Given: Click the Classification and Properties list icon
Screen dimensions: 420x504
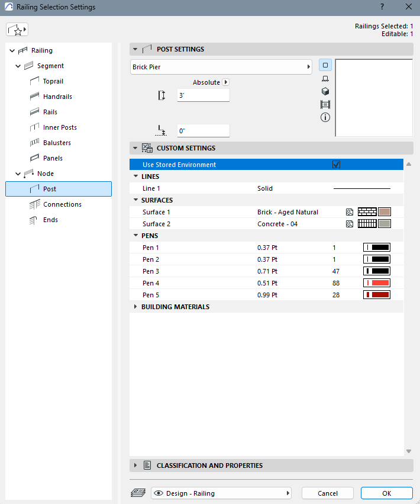Looking at the screenshot, I should point(147,466).
